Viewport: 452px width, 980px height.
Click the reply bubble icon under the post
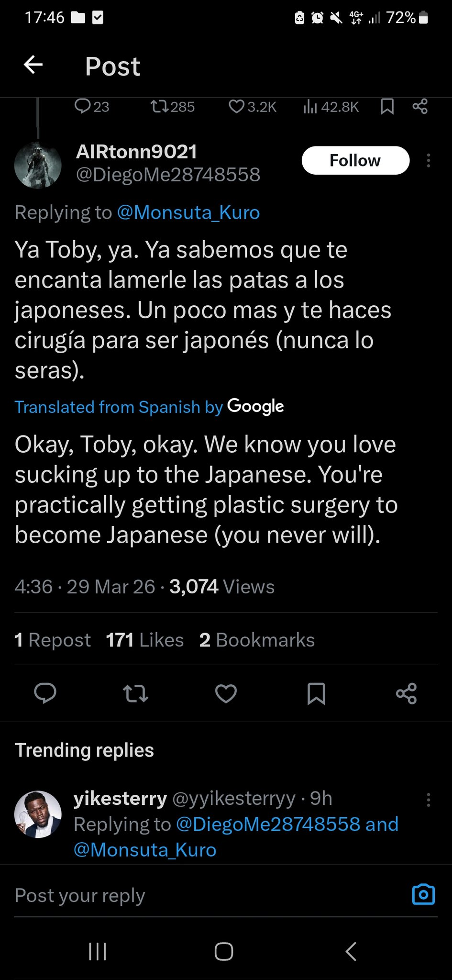tap(45, 693)
